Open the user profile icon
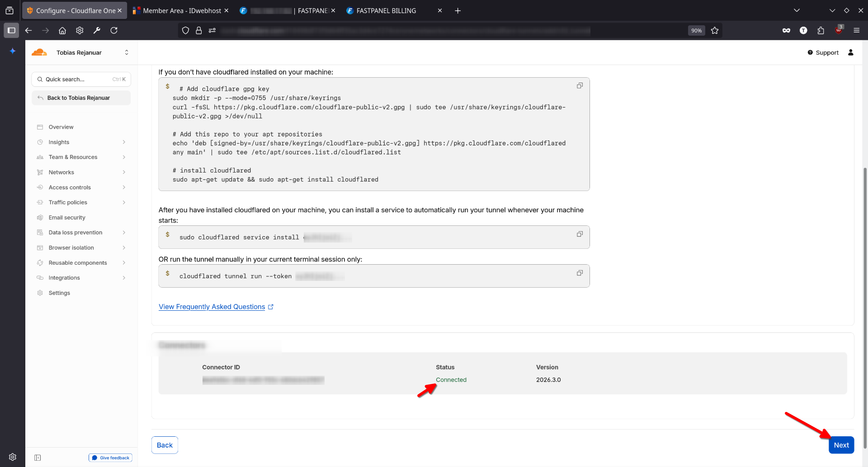Viewport: 868px width, 467px height. (850, 53)
